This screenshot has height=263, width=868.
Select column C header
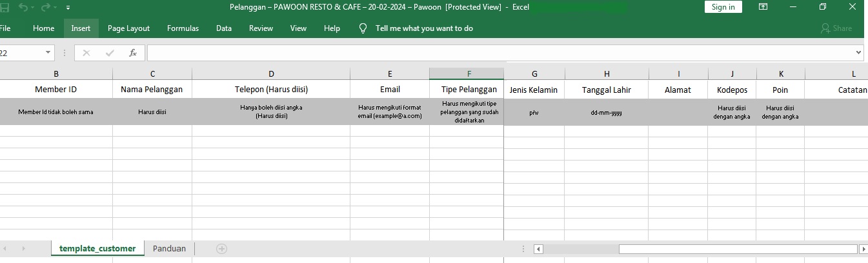[152, 74]
